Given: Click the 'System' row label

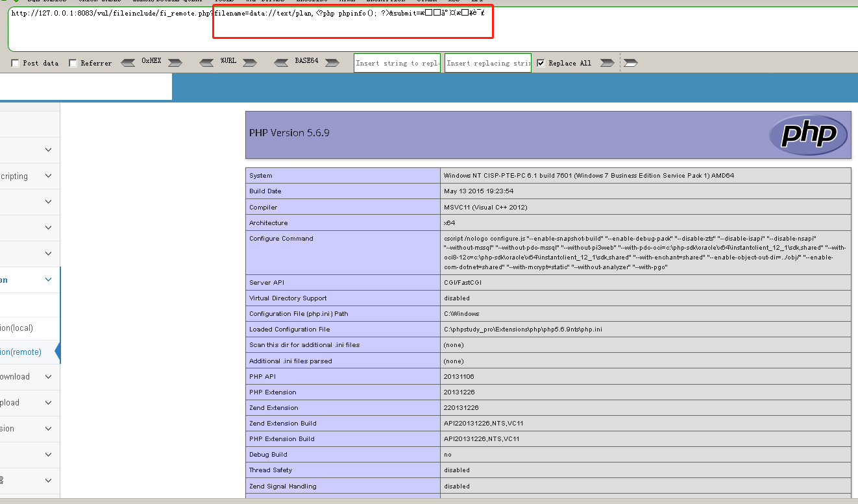Looking at the screenshot, I should (261, 176).
